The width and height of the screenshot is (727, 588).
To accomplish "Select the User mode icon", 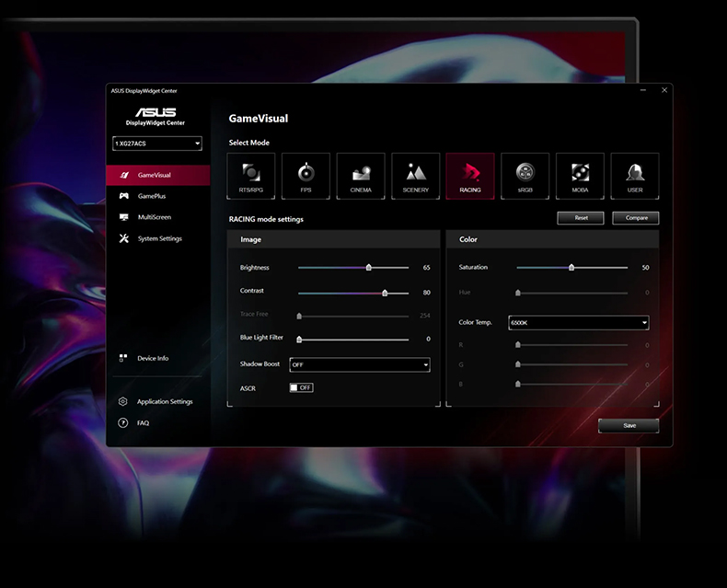I will point(635,175).
